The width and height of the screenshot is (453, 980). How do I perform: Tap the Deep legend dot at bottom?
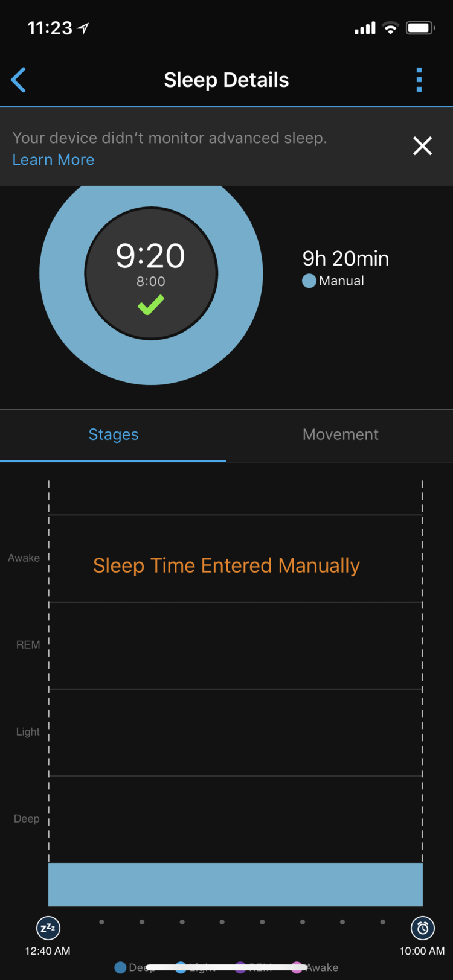[x=120, y=968]
